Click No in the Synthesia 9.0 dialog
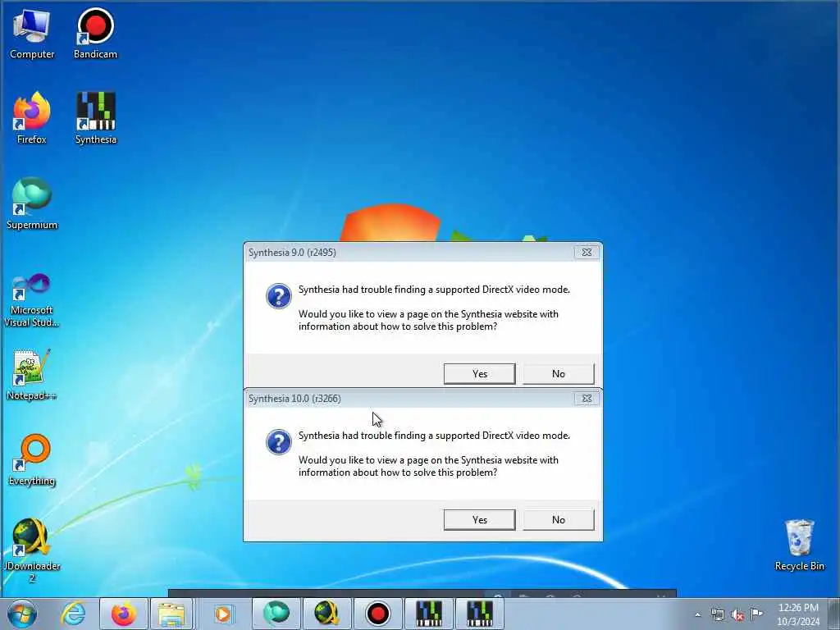 (558, 373)
